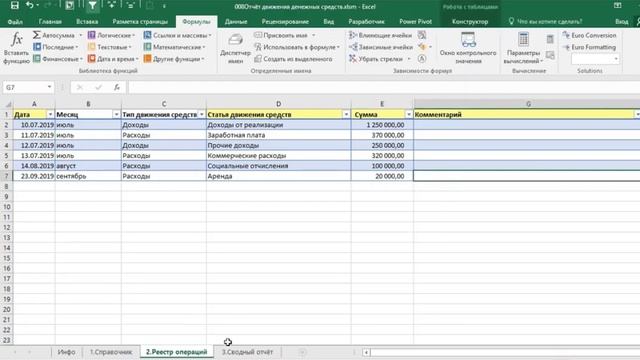The width and height of the screenshot is (640, 360).
Task: Switch to the Рецензирование tab
Action: (285, 22)
